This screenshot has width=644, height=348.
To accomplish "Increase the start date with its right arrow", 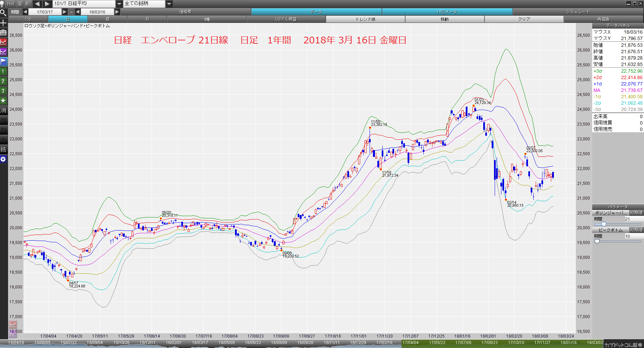I will (x=65, y=12).
